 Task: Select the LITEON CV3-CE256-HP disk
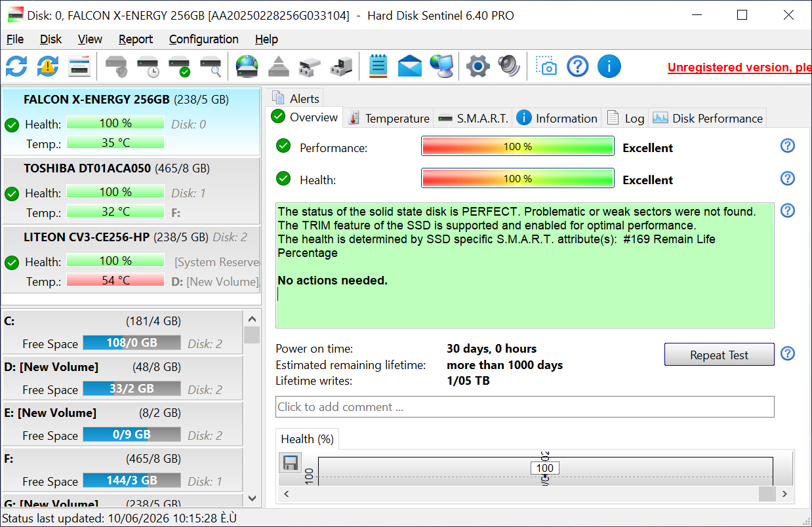pyautogui.click(x=131, y=259)
